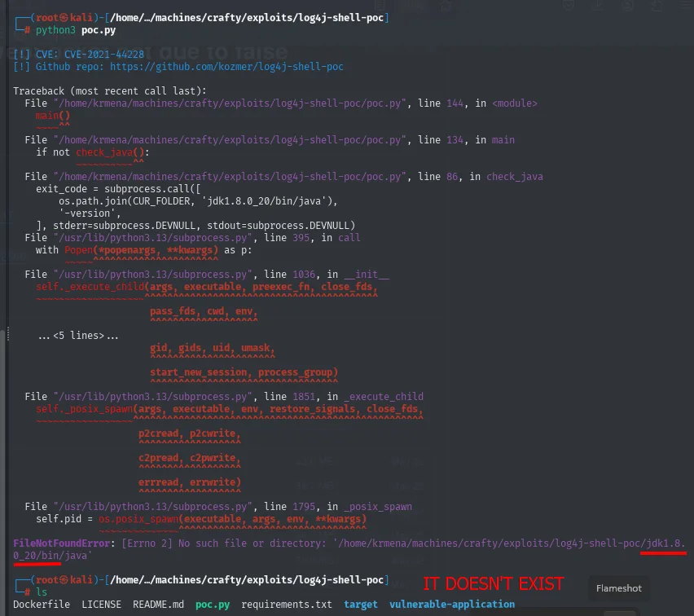Click 'self._posix_spawn' call text

pos(84,409)
